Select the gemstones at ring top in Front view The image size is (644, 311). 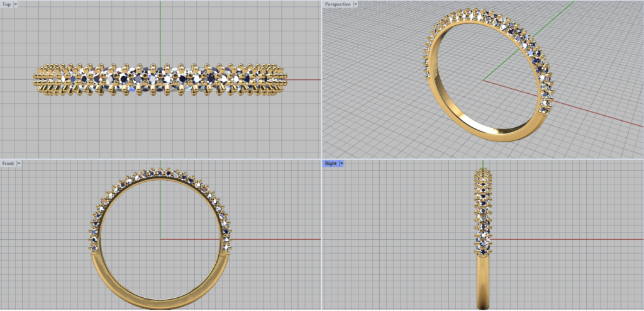click(160, 173)
